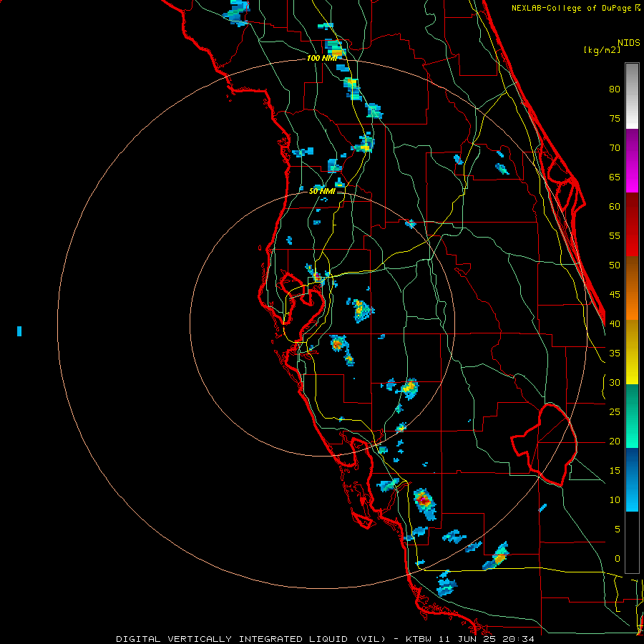Click the 50 value on the color scale
This screenshot has width=644, height=644.
[x=615, y=265]
